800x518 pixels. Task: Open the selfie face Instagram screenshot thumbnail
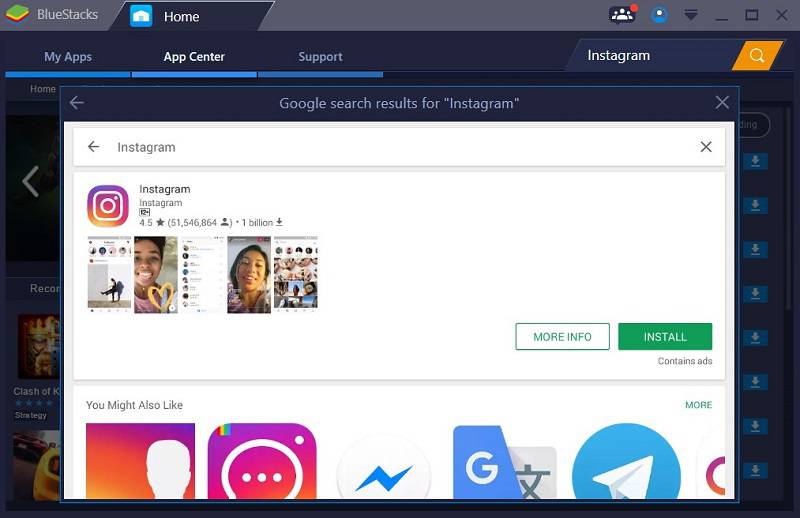(156, 274)
